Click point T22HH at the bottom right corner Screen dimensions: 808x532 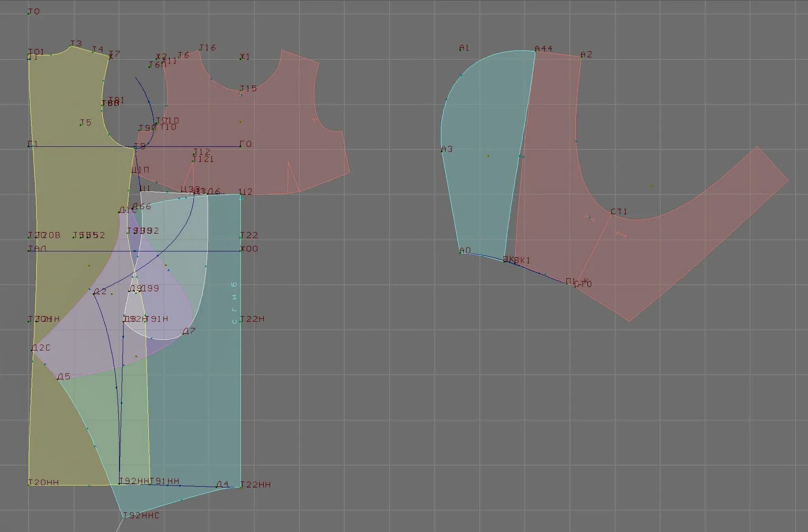(240, 487)
